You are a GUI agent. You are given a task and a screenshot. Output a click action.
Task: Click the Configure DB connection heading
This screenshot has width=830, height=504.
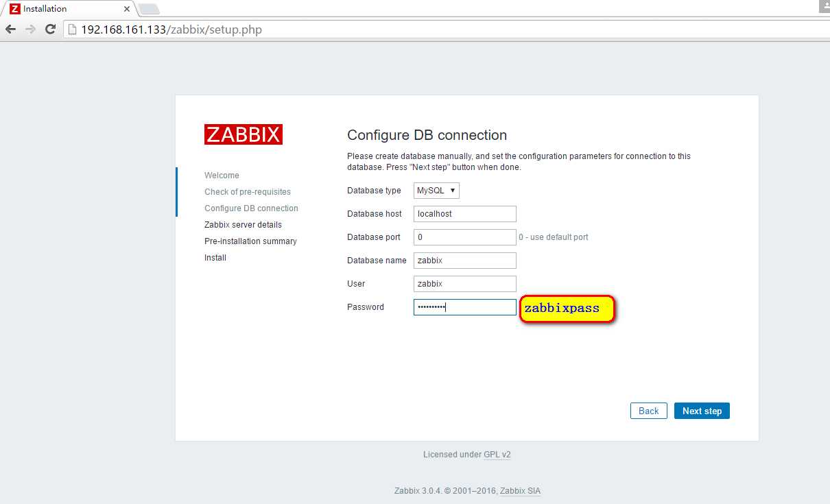(x=427, y=135)
